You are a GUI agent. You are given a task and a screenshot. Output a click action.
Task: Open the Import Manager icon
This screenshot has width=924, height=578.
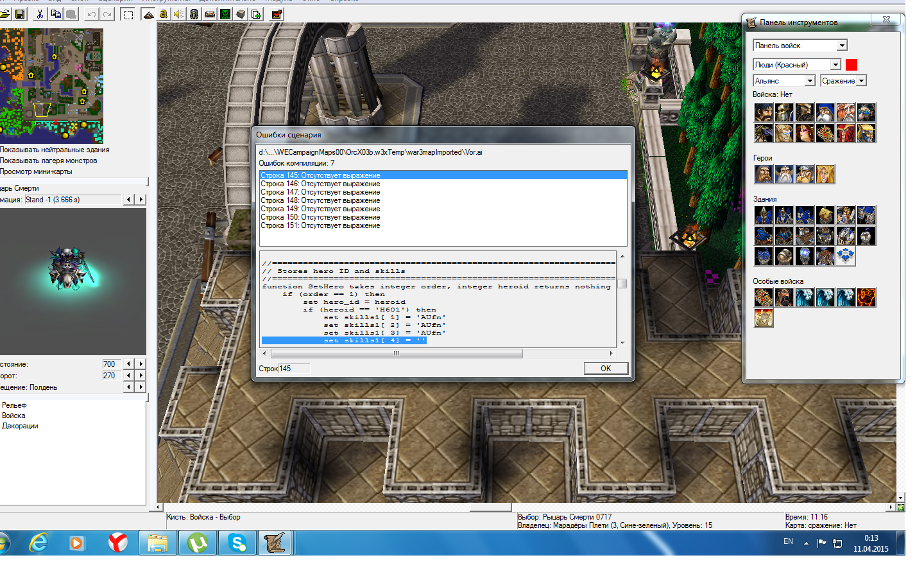pos(256,14)
